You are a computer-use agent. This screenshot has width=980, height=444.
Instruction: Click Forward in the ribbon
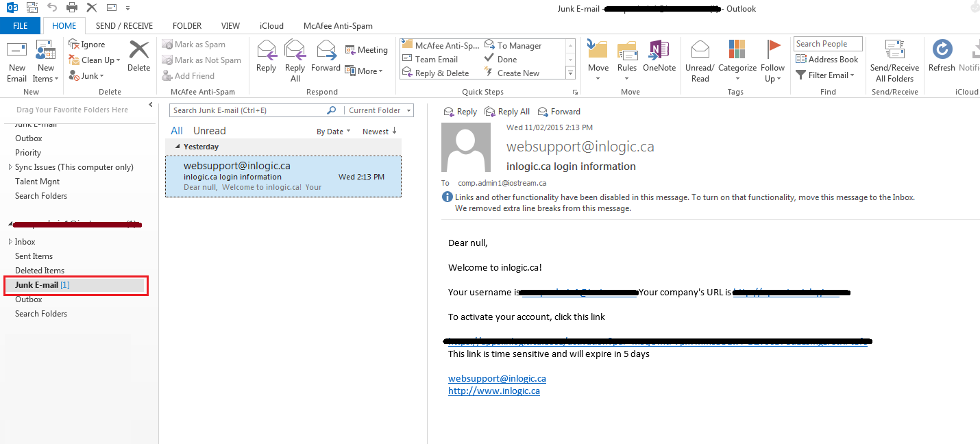326,56
